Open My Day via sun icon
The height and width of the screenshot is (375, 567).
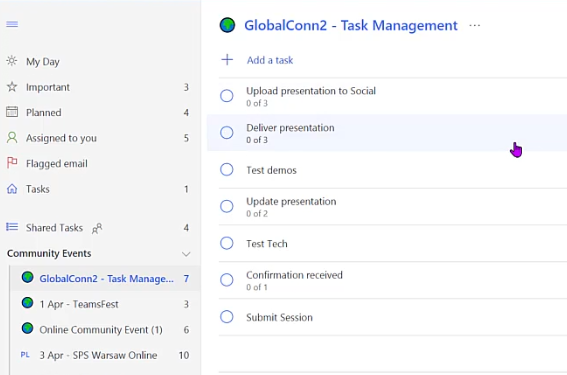tap(12, 61)
